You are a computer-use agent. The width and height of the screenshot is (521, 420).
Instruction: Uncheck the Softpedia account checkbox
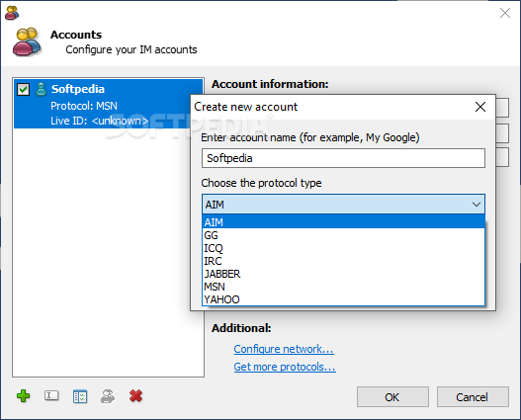coord(24,89)
